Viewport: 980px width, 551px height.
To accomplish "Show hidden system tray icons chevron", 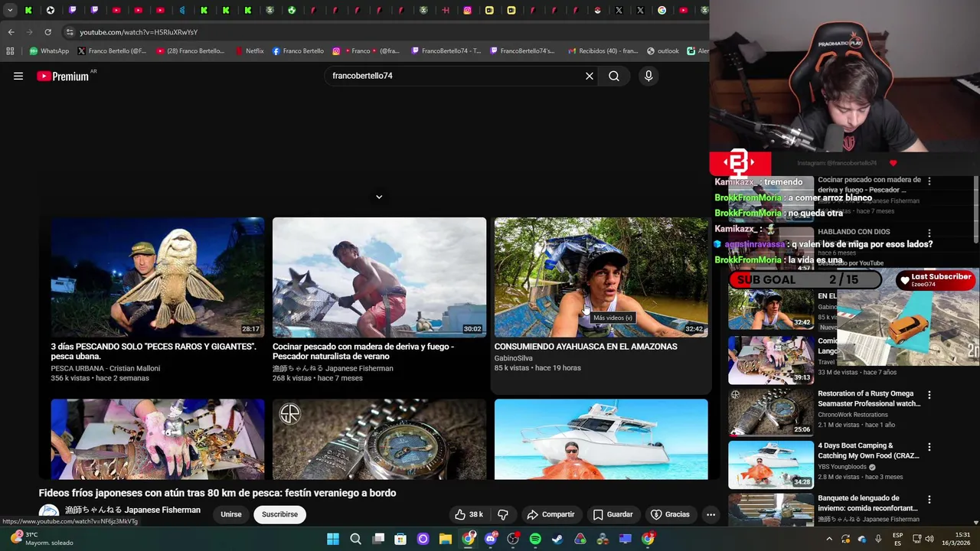I will [829, 539].
